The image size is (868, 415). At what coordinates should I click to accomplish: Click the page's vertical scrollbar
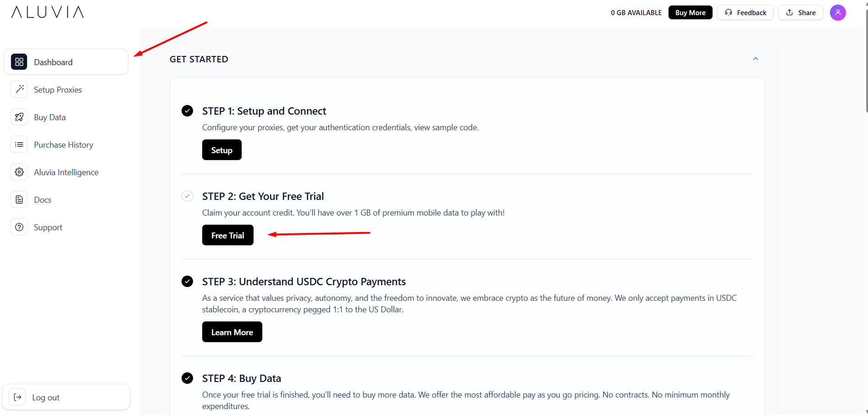tap(866, 60)
